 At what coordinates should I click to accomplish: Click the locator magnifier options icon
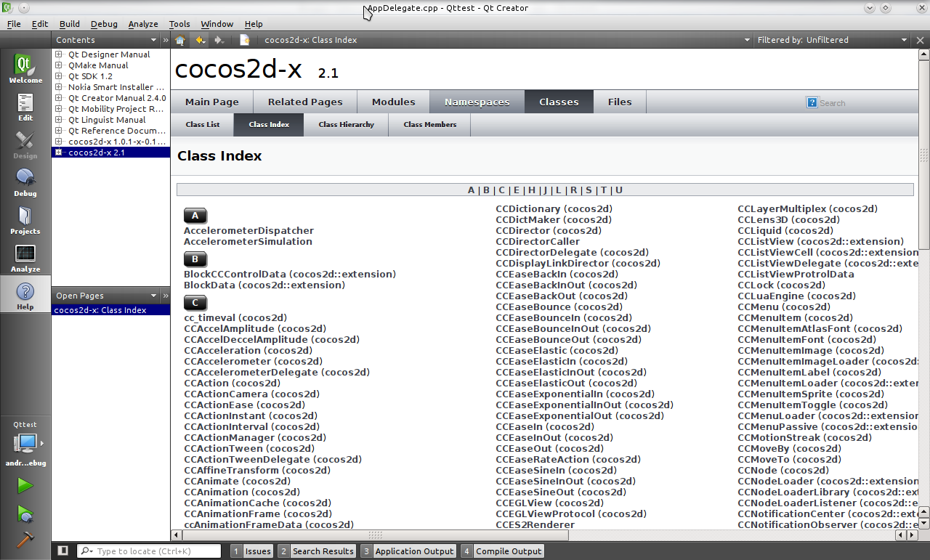(x=86, y=551)
